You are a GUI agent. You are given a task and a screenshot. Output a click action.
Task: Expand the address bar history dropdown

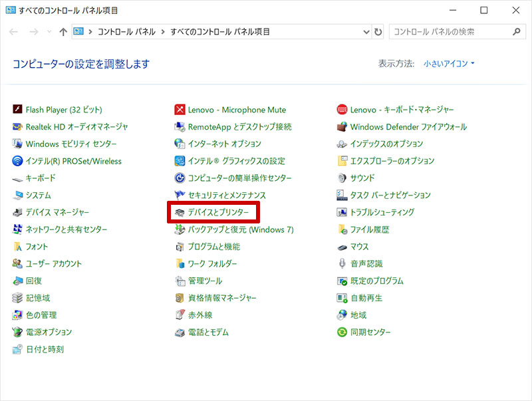point(366,32)
